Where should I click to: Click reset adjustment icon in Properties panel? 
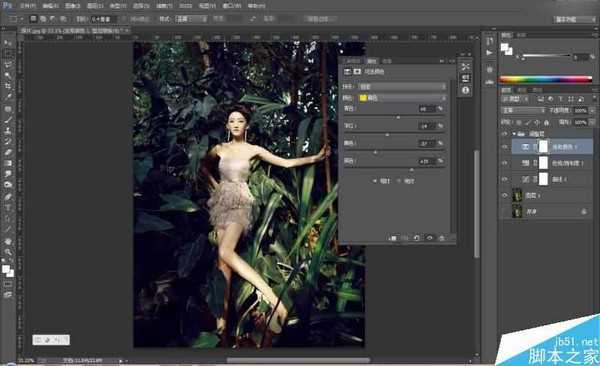(x=416, y=238)
